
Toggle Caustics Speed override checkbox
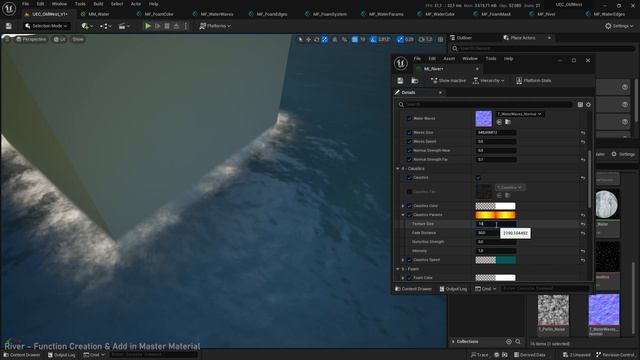click(409, 260)
